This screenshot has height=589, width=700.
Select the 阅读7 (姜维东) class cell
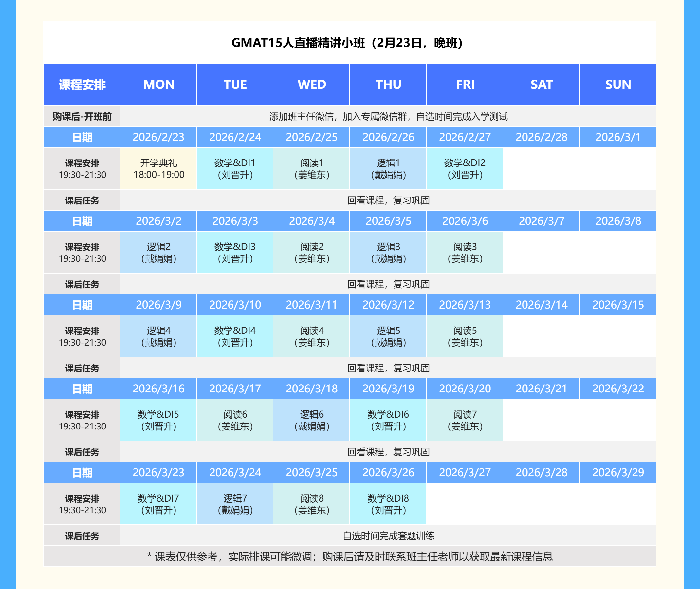465,420
